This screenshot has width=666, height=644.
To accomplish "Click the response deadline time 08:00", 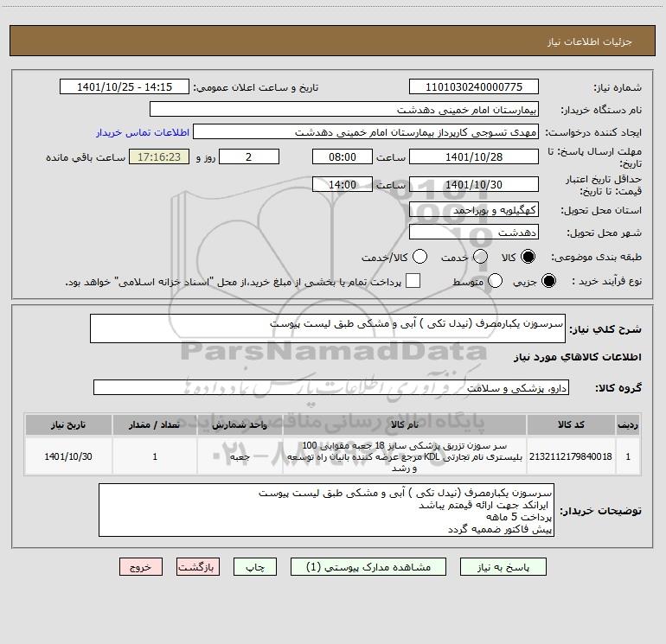I will coord(343,156).
